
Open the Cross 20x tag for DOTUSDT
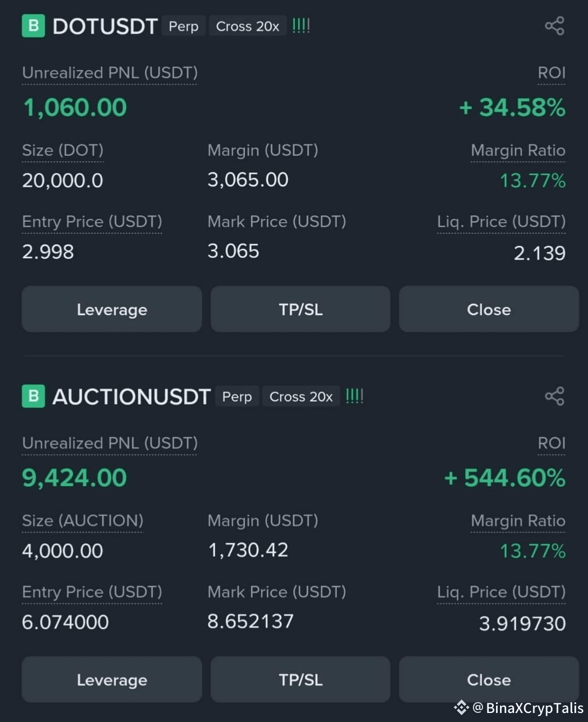pyautogui.click(x=248, y=27)
